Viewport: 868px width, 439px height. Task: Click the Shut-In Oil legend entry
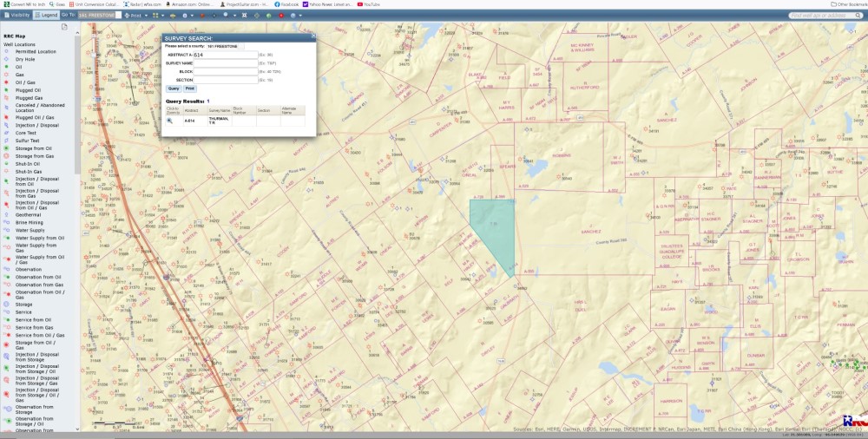[22, 164]
